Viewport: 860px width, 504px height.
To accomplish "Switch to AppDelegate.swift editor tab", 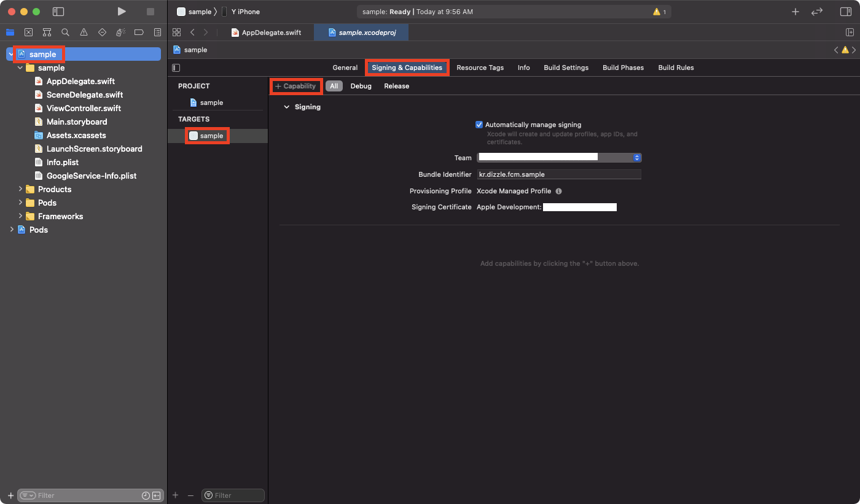I will coord(266,33).
